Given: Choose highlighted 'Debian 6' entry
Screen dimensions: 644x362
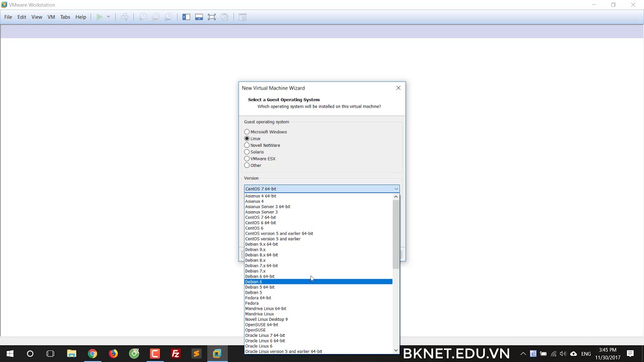Looking at the screenshot, I should 318,282.
